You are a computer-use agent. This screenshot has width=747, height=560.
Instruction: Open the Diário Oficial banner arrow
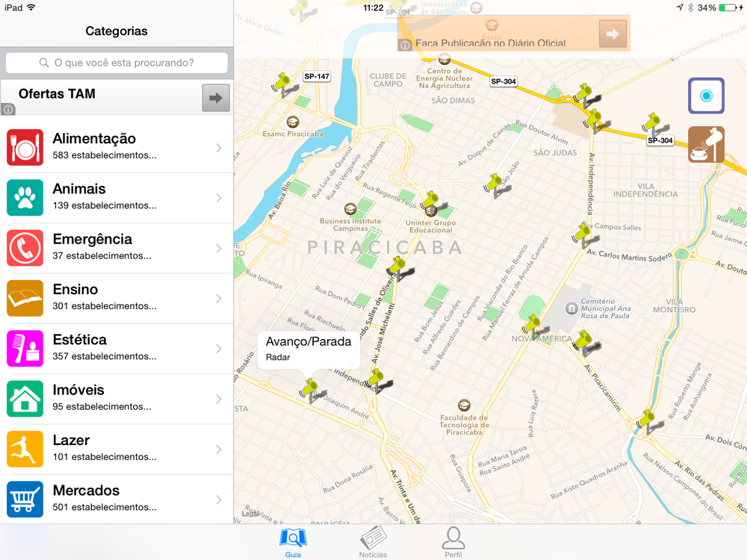[x=613, y=34]
